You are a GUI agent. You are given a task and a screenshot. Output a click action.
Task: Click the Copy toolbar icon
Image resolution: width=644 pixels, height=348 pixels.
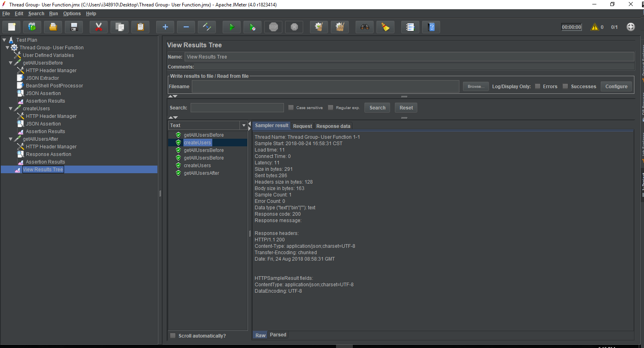click(119, 27)
